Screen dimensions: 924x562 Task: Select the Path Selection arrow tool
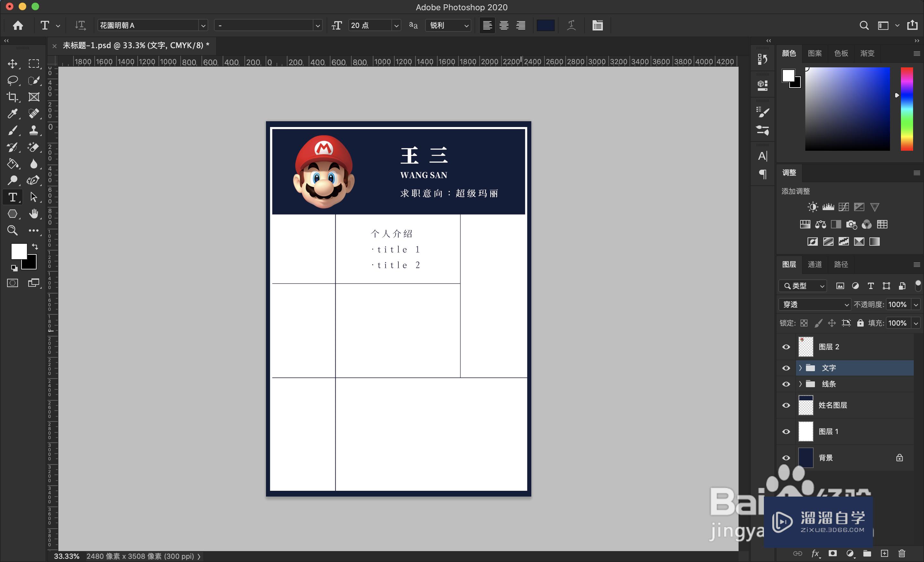point(34,197)
